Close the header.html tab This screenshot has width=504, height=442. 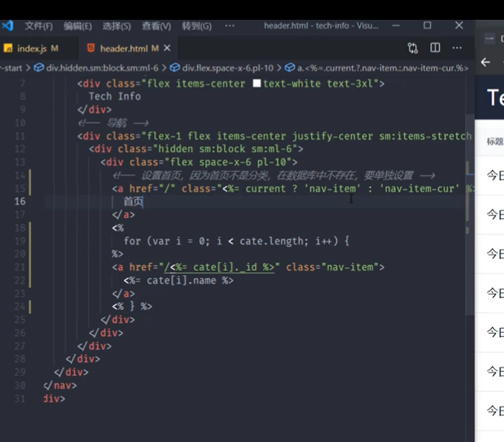[x=167, y=48]
